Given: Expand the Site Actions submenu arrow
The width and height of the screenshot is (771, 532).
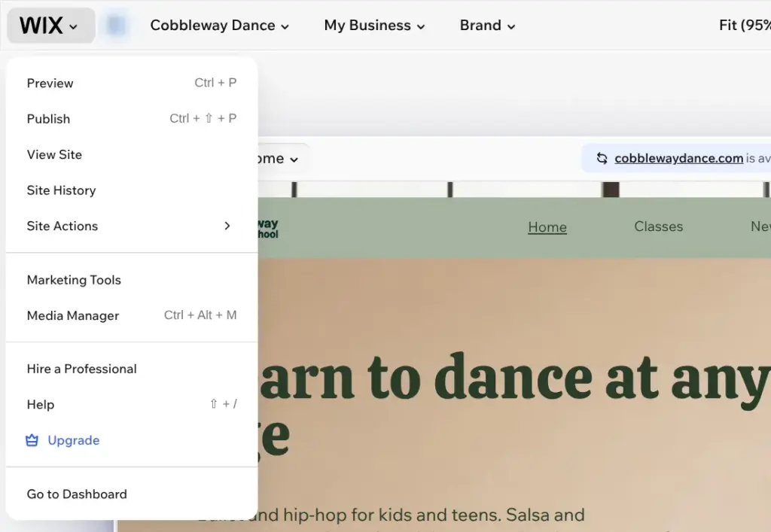Looking at the screenshot, I should 227,226.
